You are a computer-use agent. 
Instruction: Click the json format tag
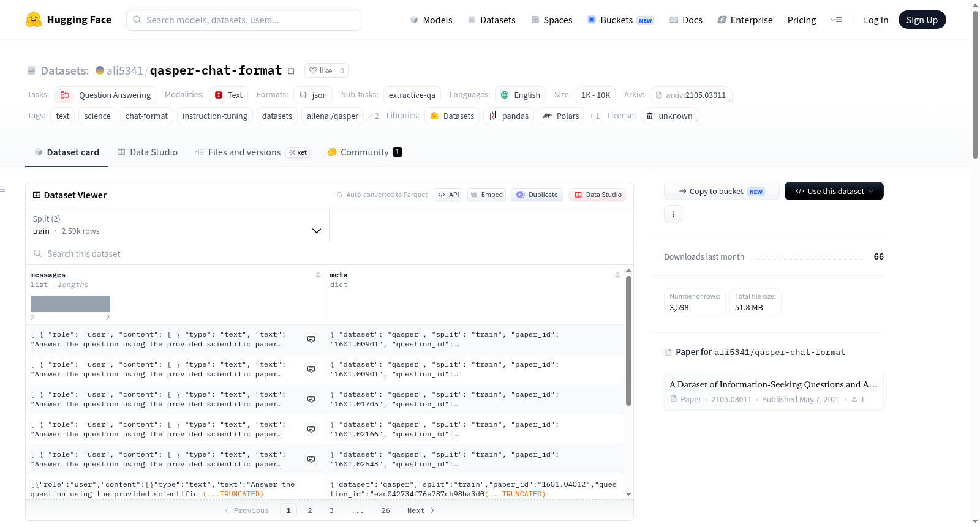click(x=313, y=95)
